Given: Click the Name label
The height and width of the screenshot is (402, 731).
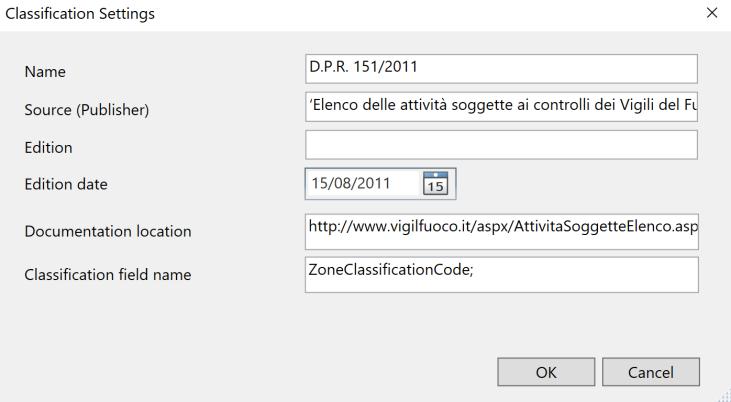Looking at the screenshot, I should 44,72.
